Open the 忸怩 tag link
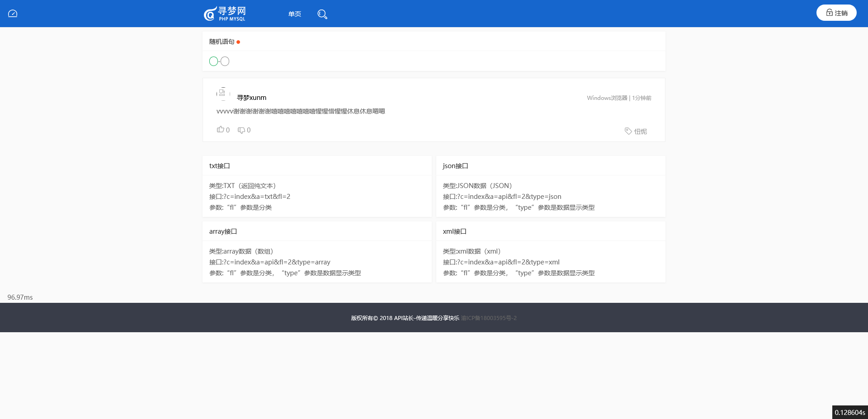Viewport: 868px width, 419px height. (x=640, y=132)
